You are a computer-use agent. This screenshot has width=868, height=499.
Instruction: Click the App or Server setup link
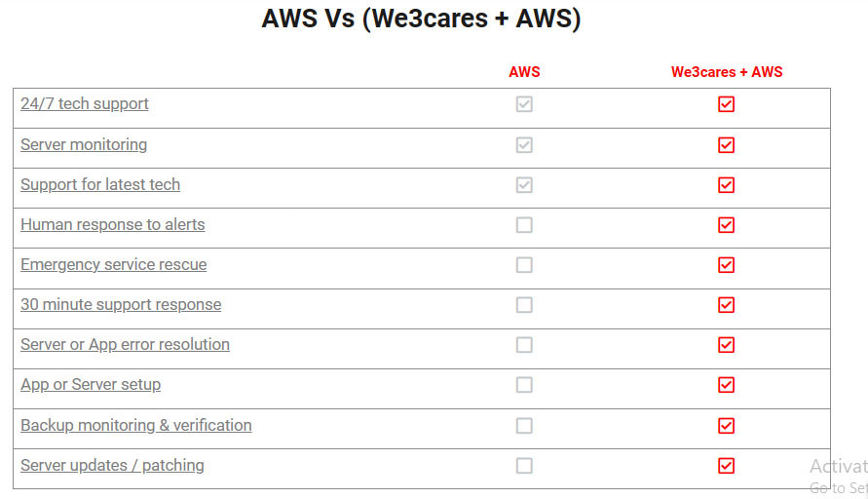pyautogui.click(x=91, y=384)
